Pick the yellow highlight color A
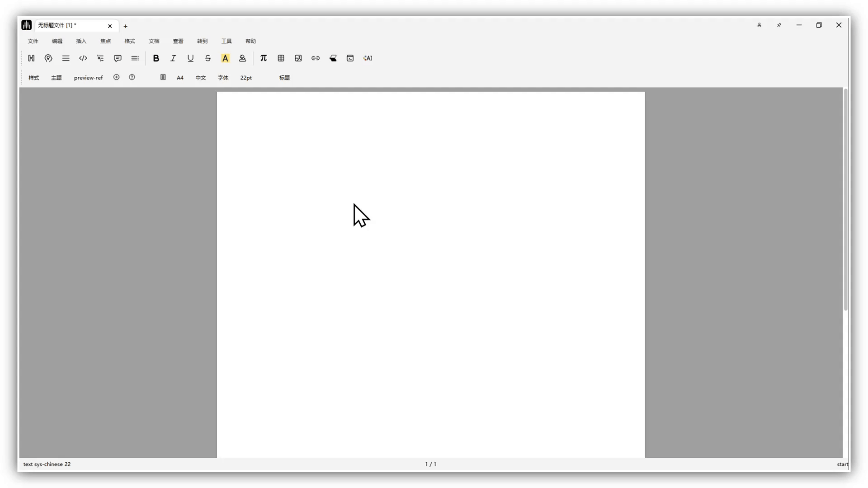This screenshot has height=488, width=868. click(225, 58)
